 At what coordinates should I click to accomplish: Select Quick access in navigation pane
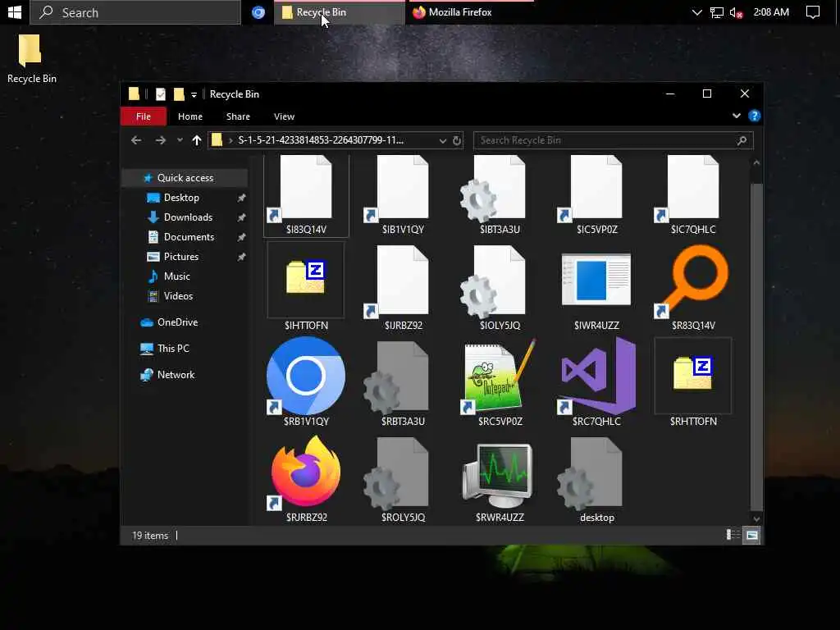(185, 178)
